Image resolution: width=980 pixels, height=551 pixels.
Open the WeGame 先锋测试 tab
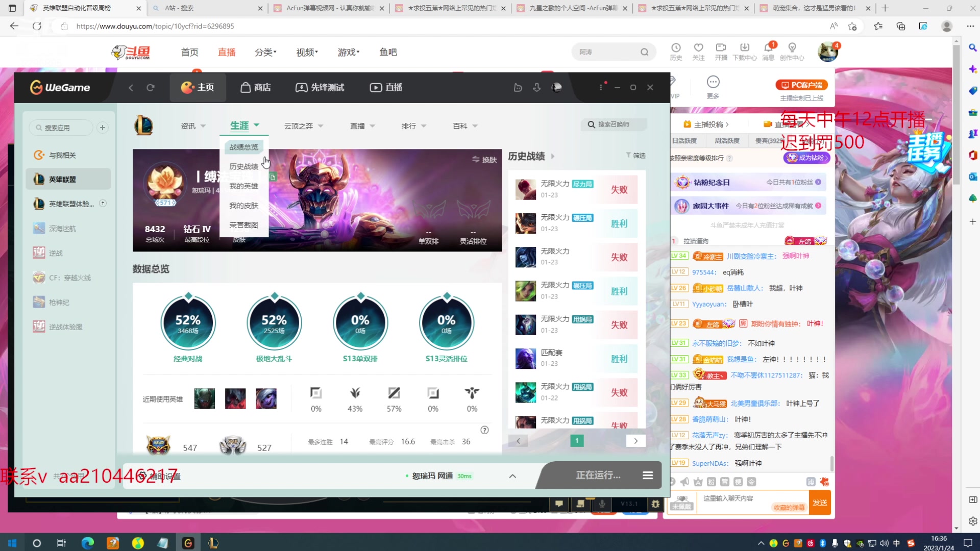[320, 88]
